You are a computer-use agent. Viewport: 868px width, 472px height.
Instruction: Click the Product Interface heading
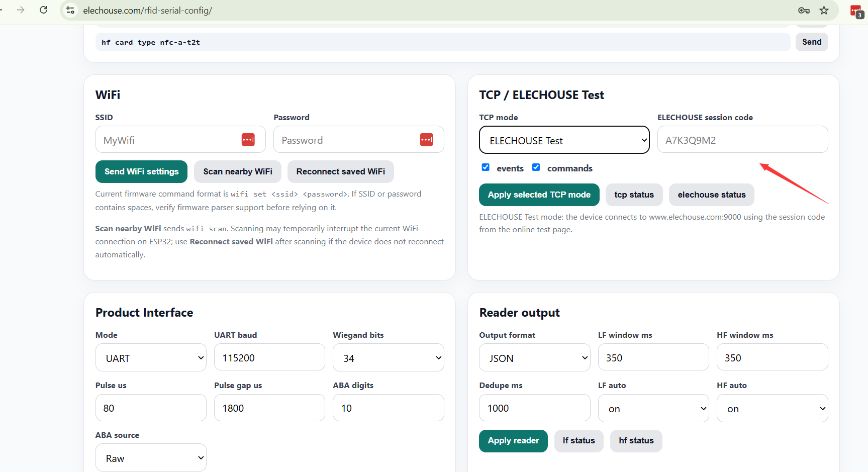coord(144,313)
